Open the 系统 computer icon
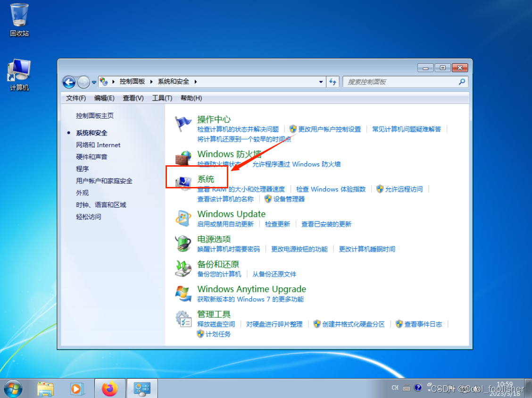This screenshot has height=398, width=532. 183,183
